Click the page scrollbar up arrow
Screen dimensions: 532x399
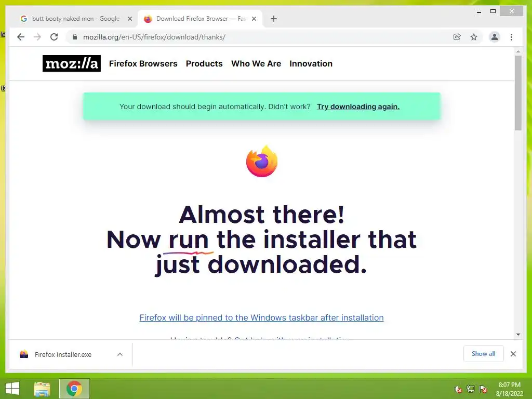518,51
